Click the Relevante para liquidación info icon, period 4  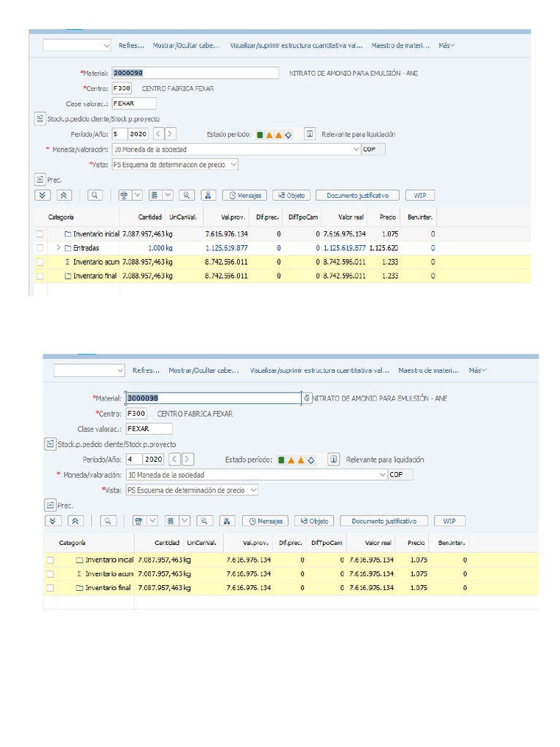point(333,460)
